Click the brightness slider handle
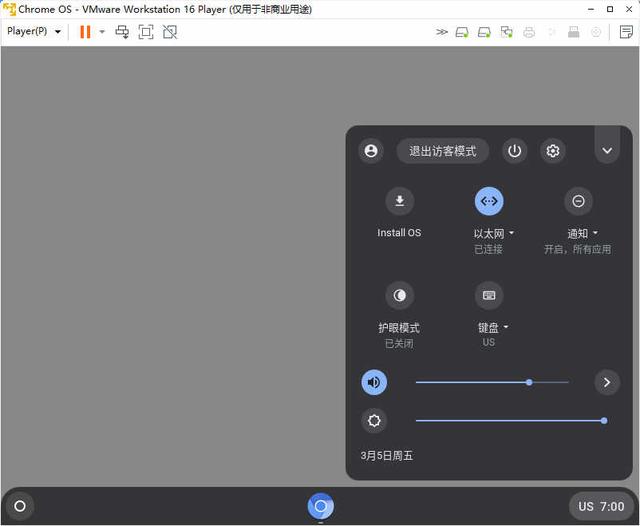This screenshot has width=640, height=526. click(604, 421)
